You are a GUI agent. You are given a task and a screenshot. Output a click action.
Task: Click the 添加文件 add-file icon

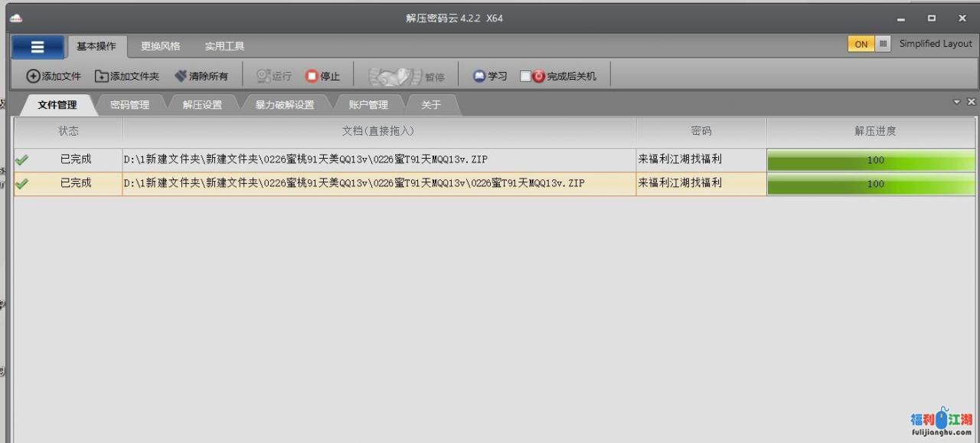pyautogui.click(x=33, y=76)
